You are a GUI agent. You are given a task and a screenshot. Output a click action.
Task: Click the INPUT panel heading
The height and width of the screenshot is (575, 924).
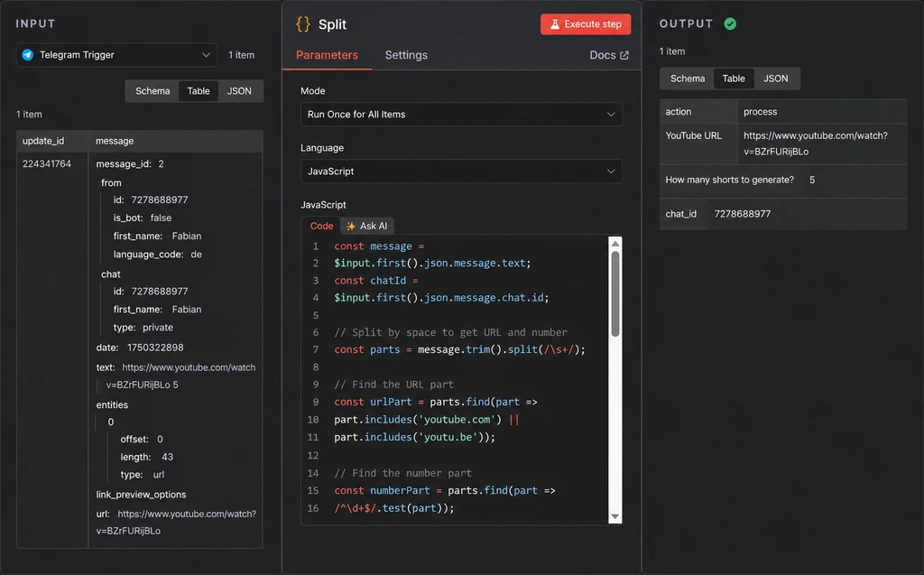pos(35,23)
